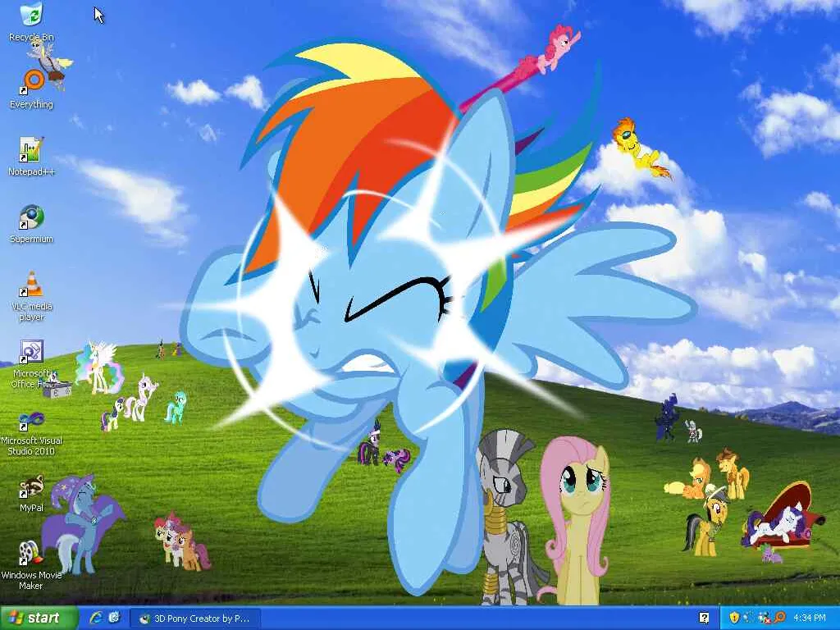Click the second Quick Launch icon beside Internet Explorer
Screen dimensions: 840x630
point(114,618)
